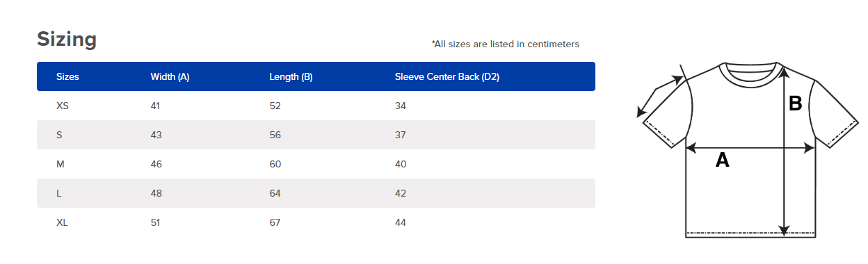Click the bottom hem line of t-shirt
This screenshot has width=868, height=264.
(750, 232)
